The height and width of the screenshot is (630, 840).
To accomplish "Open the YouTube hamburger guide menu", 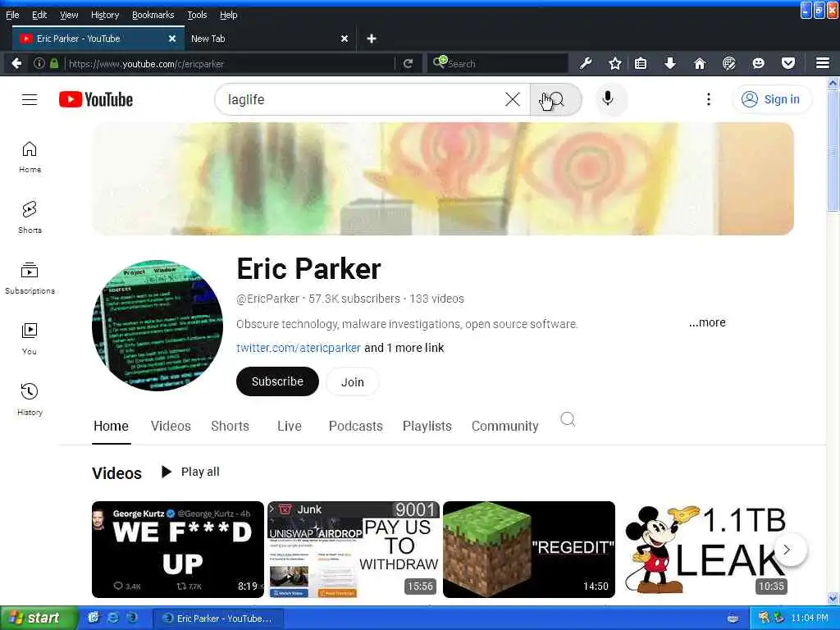I will pos(30,99).
